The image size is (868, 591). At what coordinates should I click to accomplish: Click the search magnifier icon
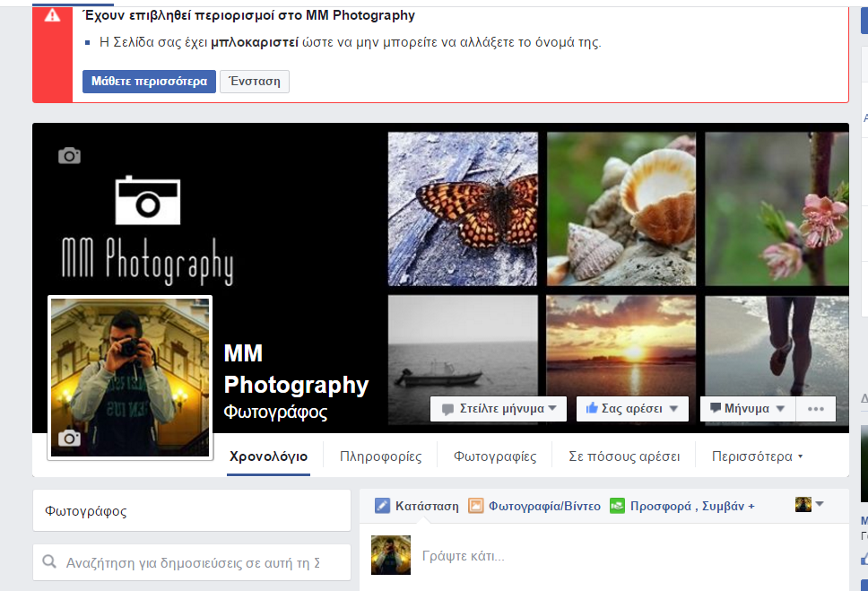(x=49, y=562)
